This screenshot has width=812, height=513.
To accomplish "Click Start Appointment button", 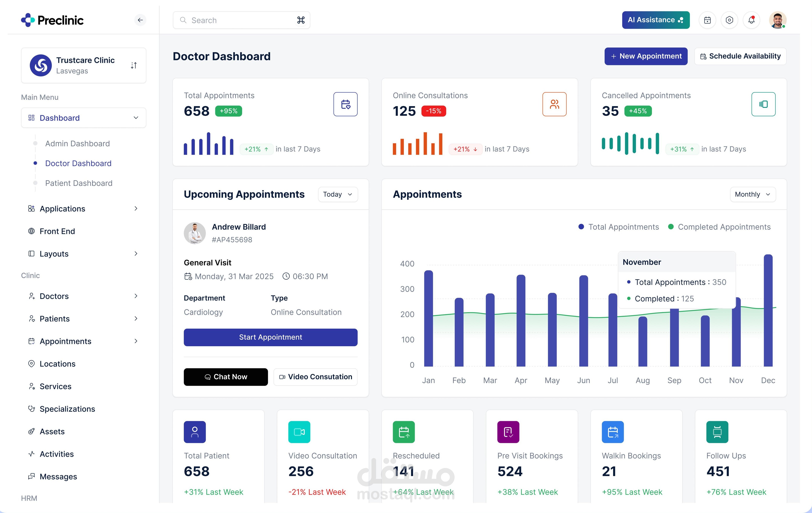I will (270, 337).
